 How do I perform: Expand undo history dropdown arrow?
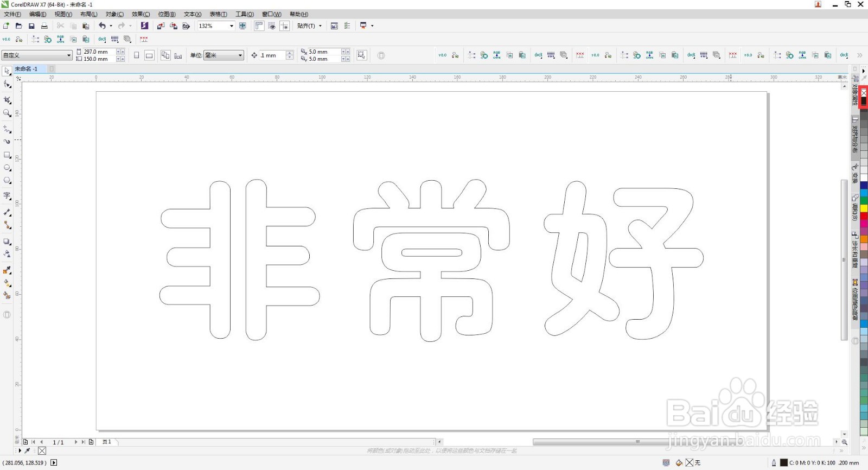[111, 26]
